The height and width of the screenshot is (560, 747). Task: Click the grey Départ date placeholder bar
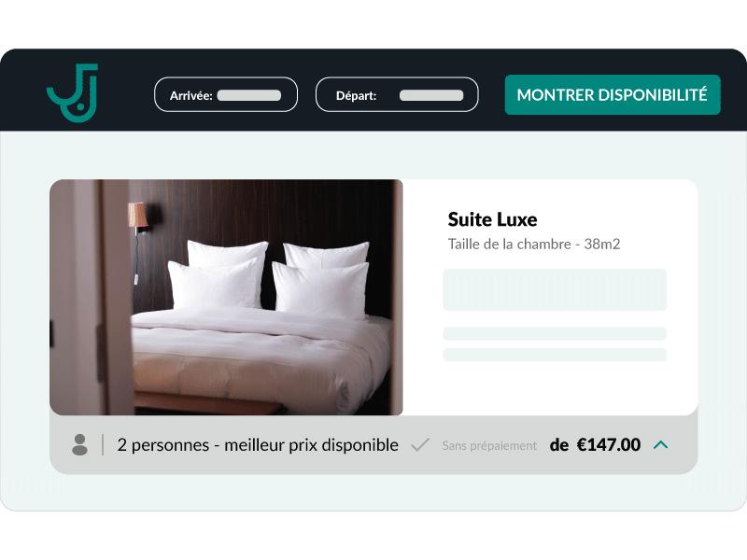point(431,95)
